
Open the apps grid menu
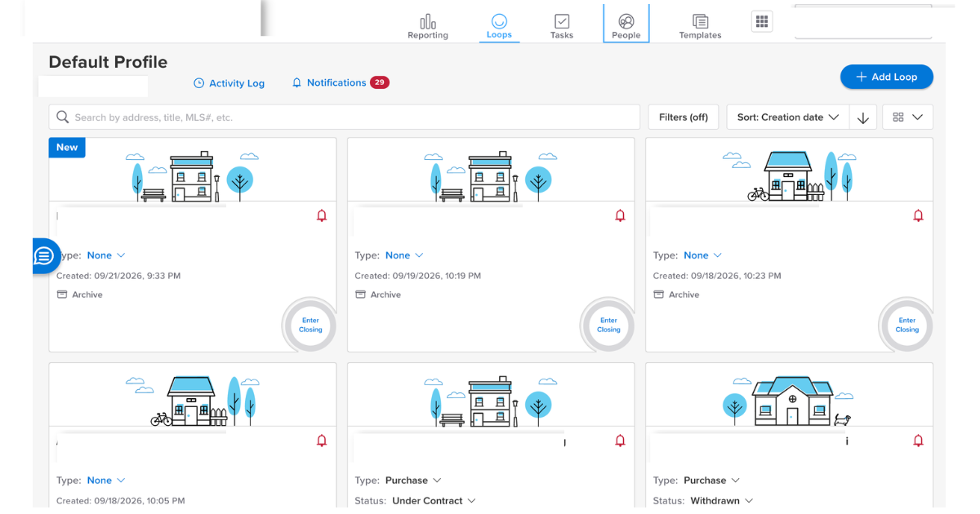coord(762,22)
